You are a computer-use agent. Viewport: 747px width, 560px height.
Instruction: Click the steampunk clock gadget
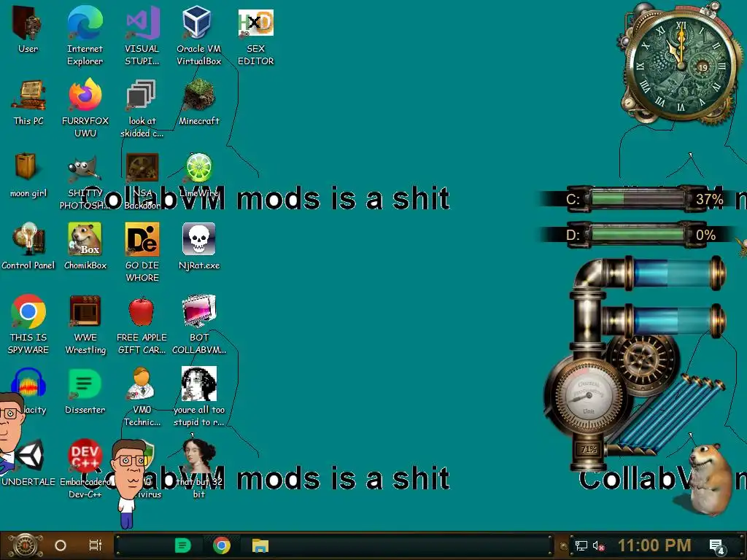click(681, 66)
